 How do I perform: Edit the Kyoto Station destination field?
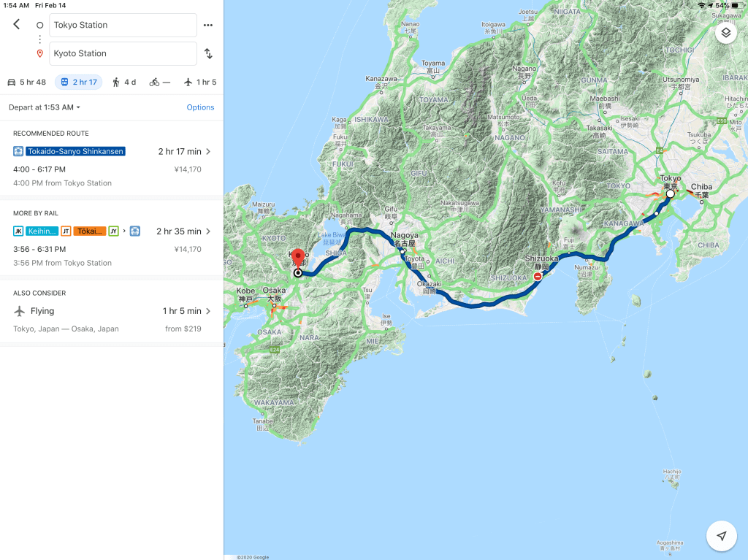click(x=123, y=53)
